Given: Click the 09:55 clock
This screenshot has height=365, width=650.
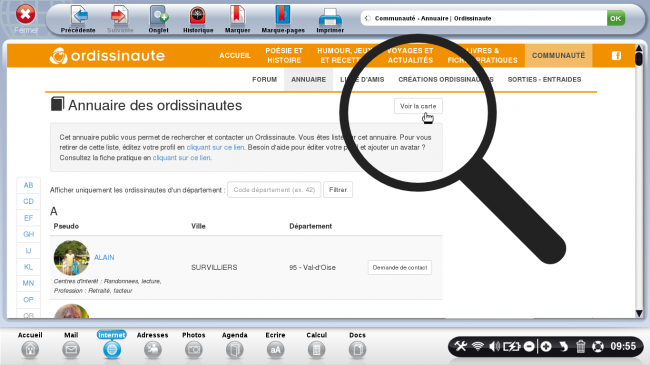Looking at the screenshot, I should tap(623, 346).
